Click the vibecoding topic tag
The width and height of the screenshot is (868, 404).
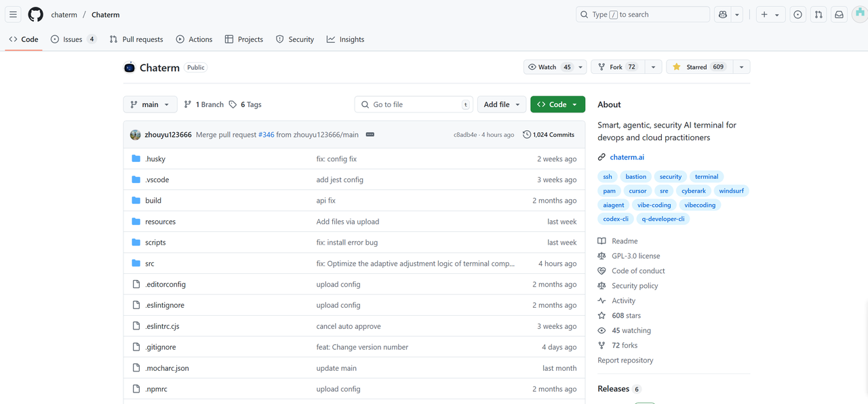[700, 205]
